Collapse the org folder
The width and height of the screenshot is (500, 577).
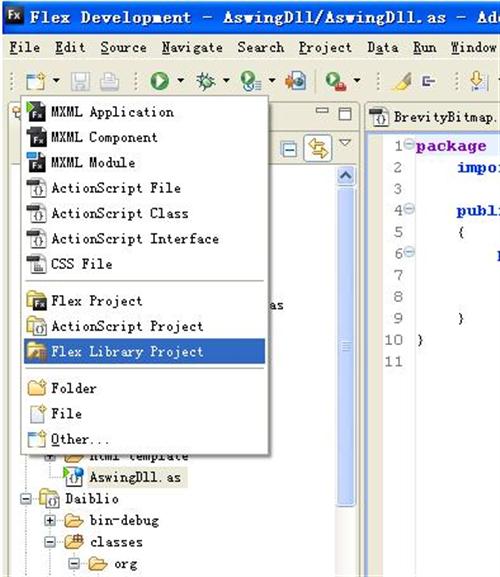click(74, 564)
